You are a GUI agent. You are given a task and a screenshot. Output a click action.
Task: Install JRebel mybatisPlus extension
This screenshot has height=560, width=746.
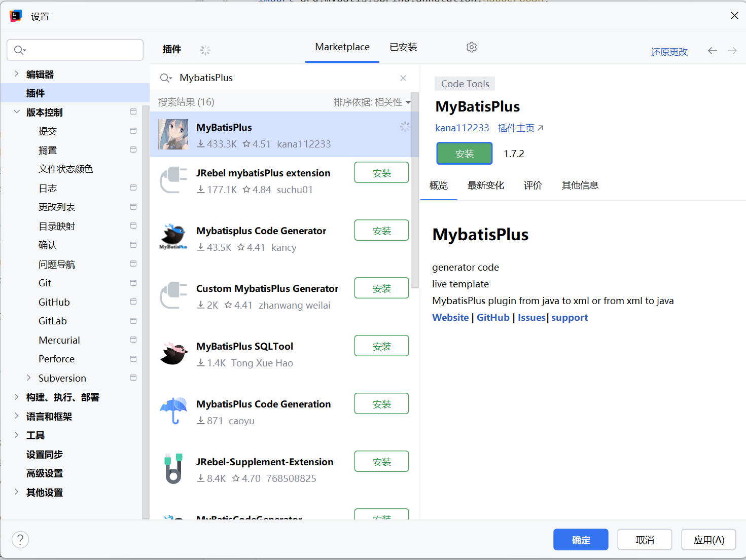(x=382, y=173)
